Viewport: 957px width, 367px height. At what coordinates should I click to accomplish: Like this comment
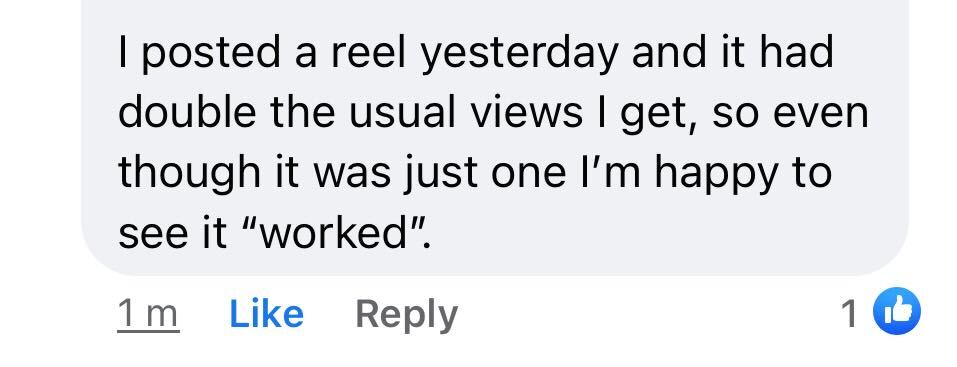[x=266, y=314]
